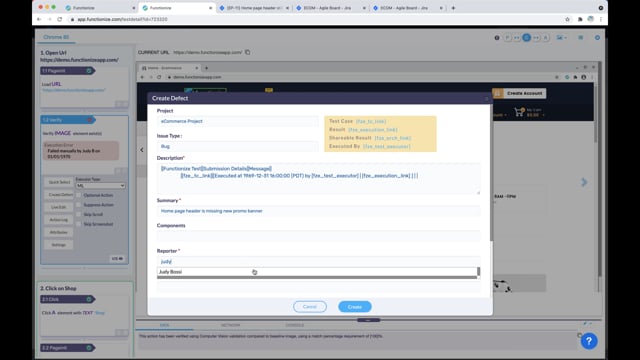Click the Action Log button

(x=59, y=220)
